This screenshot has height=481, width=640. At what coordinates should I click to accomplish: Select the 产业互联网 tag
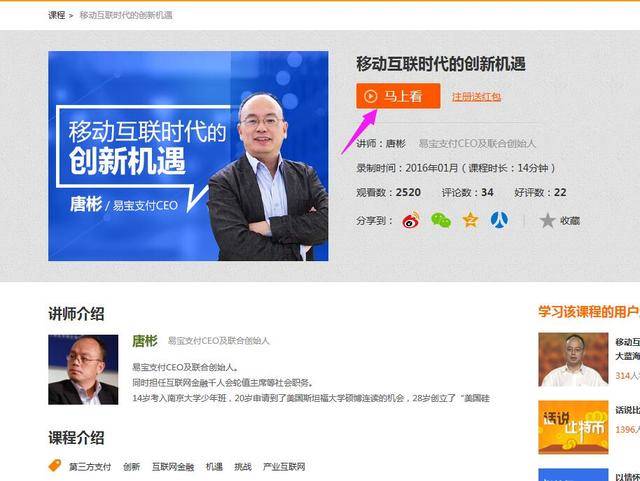284,467
